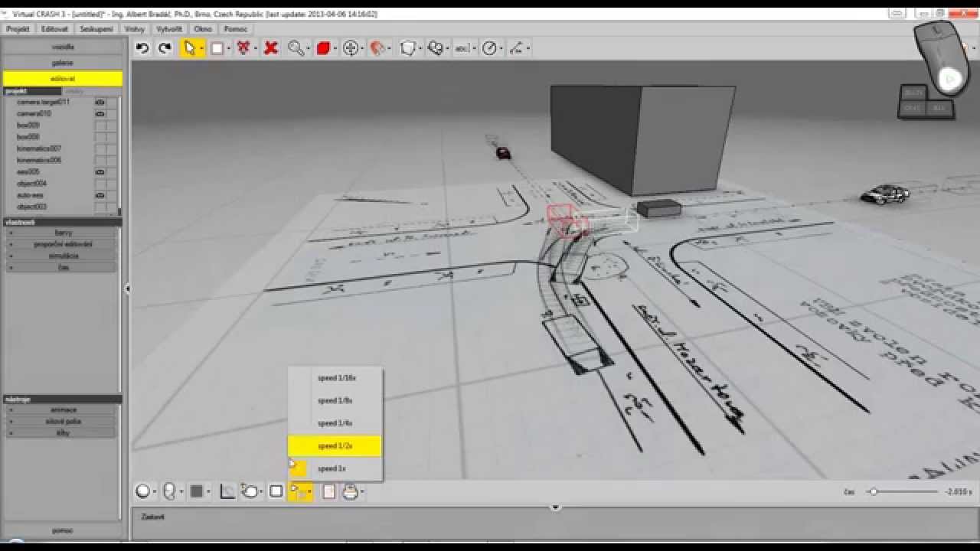Click the crosshair target tool icon
The image size is (980, 551).
[x=351, y=48]
